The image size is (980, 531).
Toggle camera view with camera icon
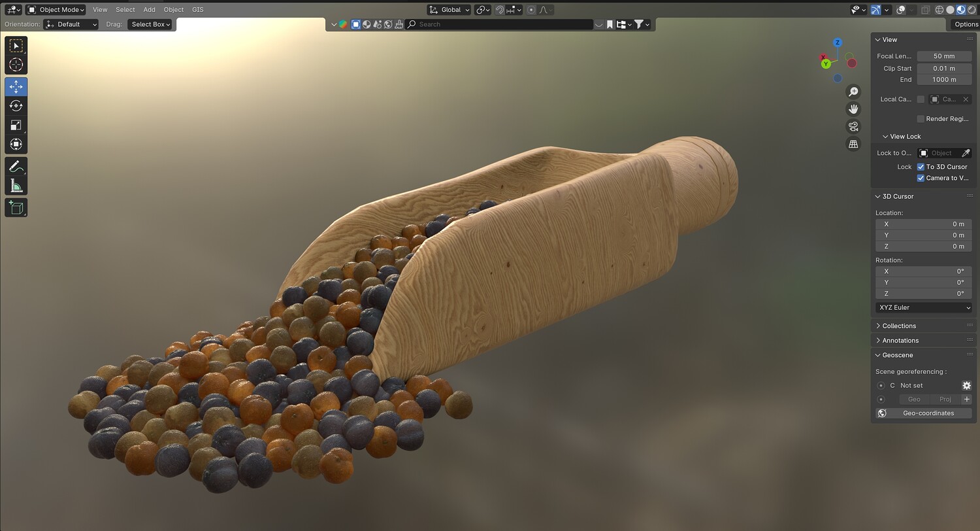(853, 126)
